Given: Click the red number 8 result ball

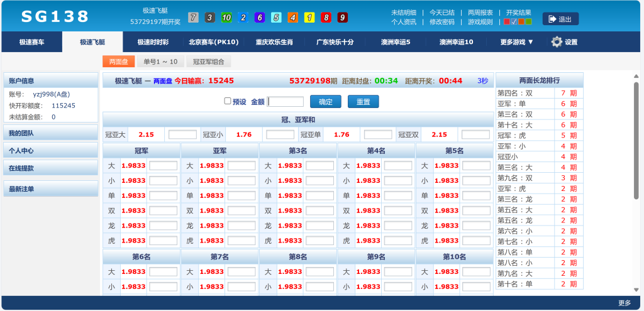Looking at the screenshot, I should 326,18.
